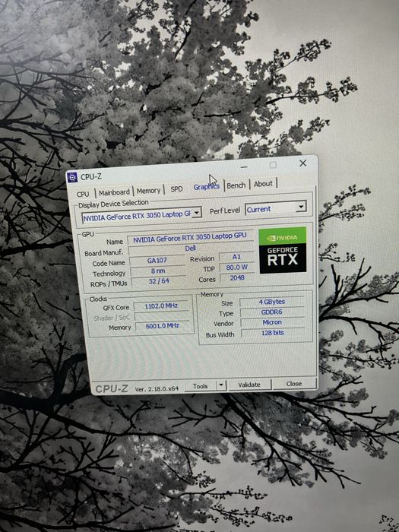The height and width of the screenshot is (532, 399).
Task: Click the Revision value A1
Action: (236, 257)
